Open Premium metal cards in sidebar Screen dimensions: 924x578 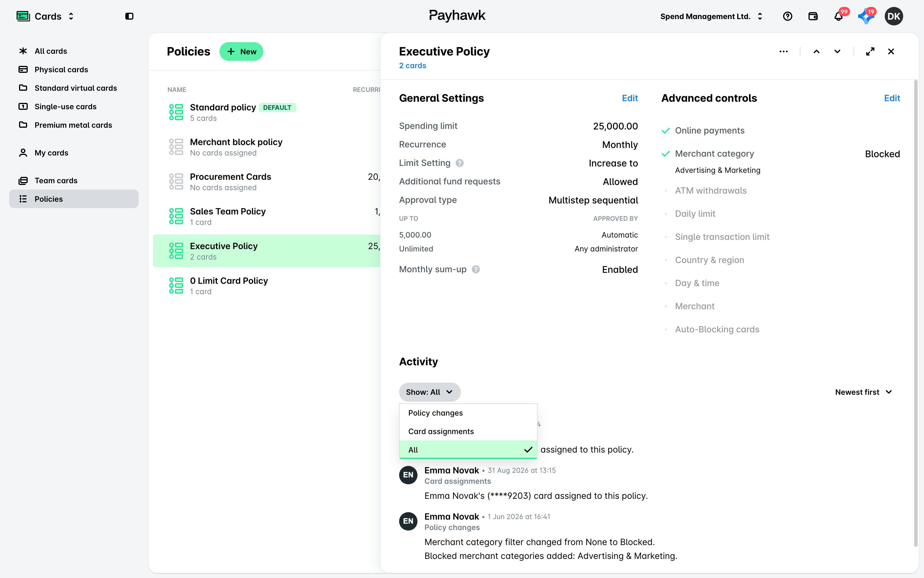point(74,125)
